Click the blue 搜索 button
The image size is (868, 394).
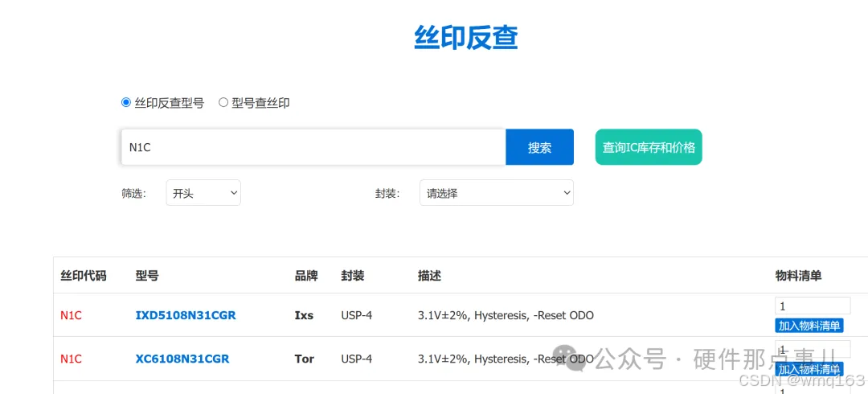coord(540,147)
